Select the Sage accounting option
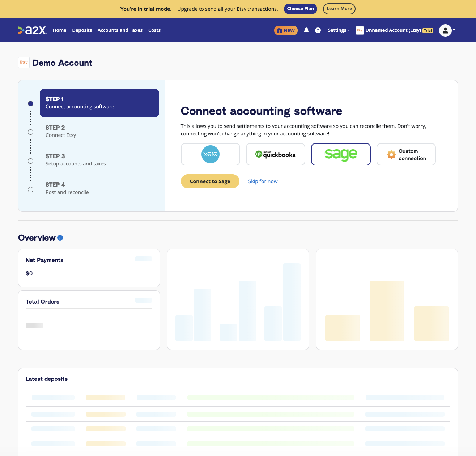476x456 pixels. (x=341, y=154)
